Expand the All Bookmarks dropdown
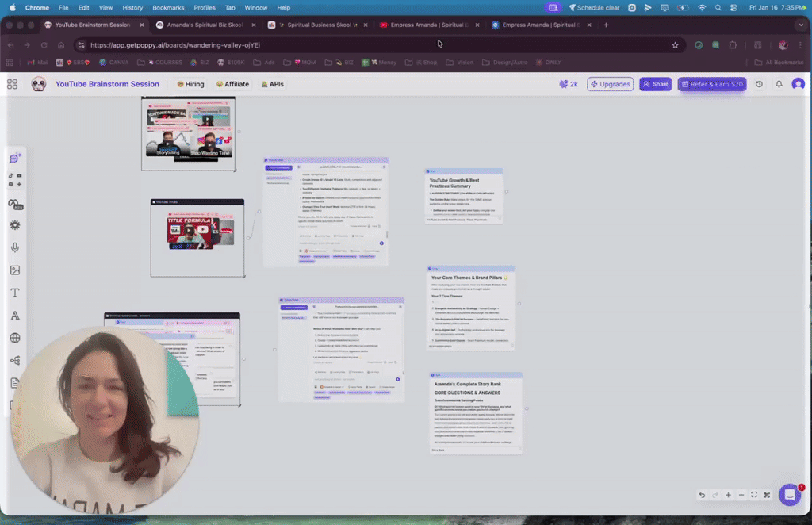 tap(780, 62)
